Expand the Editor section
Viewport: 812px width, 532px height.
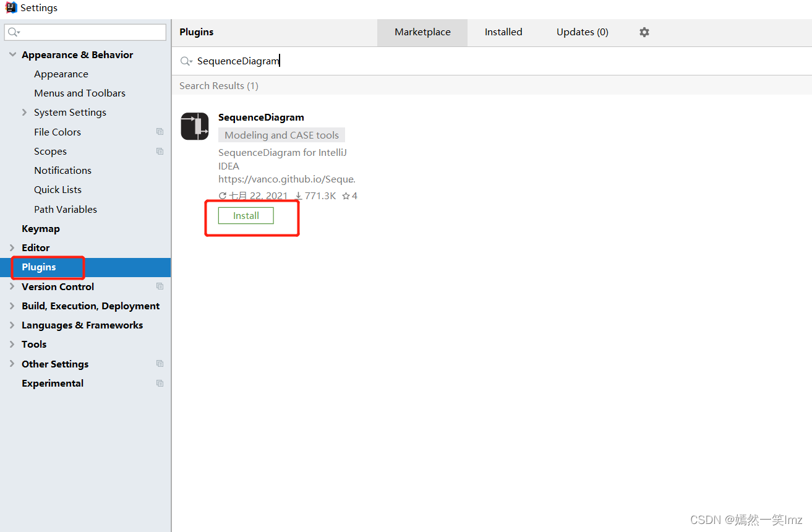(12, 247)
